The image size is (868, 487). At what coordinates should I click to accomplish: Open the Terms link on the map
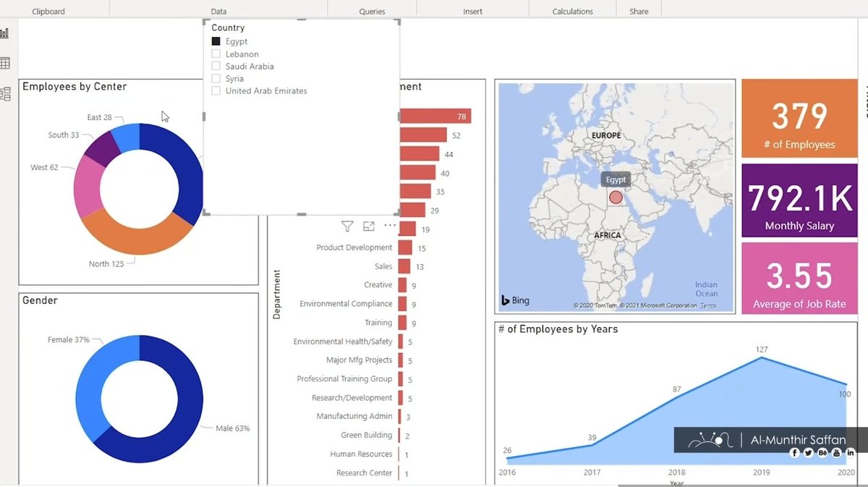click(708, 306)
